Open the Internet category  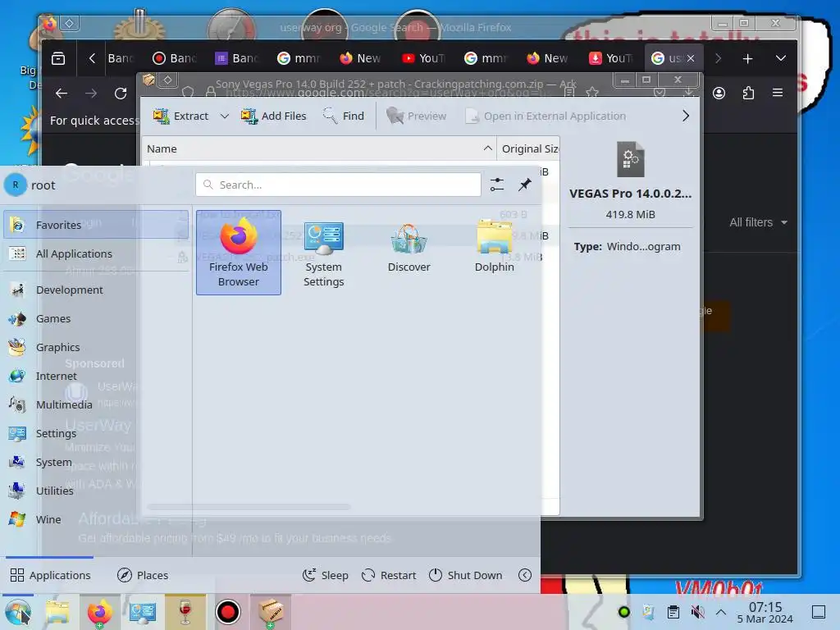97,376
